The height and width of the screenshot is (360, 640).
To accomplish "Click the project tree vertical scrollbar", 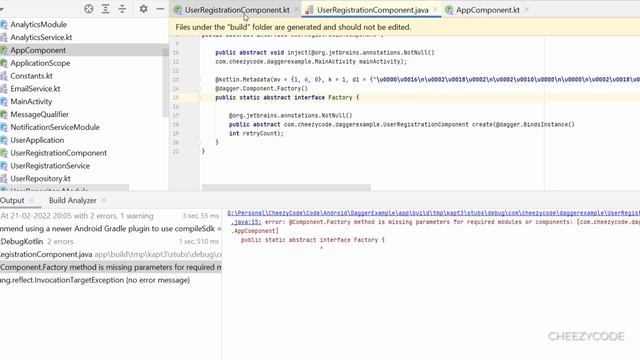I will [x=165, y=83].
